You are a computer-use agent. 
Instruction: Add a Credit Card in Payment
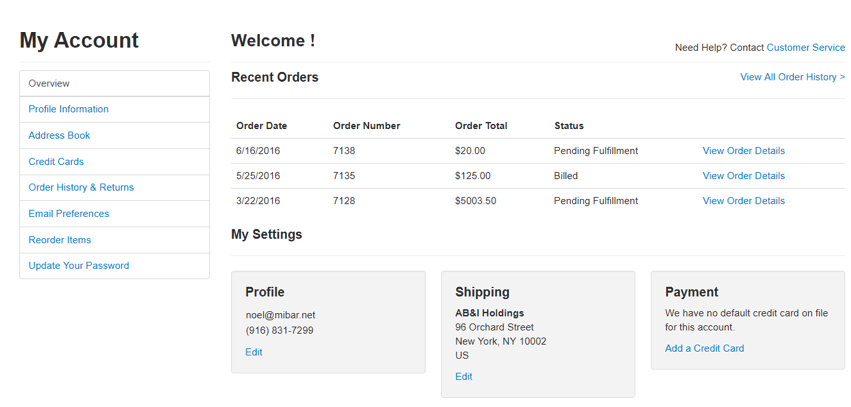[x=704, y=348]
